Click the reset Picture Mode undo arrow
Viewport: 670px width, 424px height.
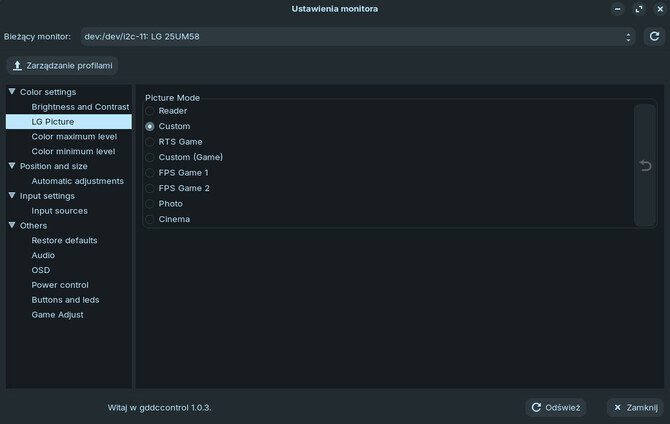pos(645,166)
